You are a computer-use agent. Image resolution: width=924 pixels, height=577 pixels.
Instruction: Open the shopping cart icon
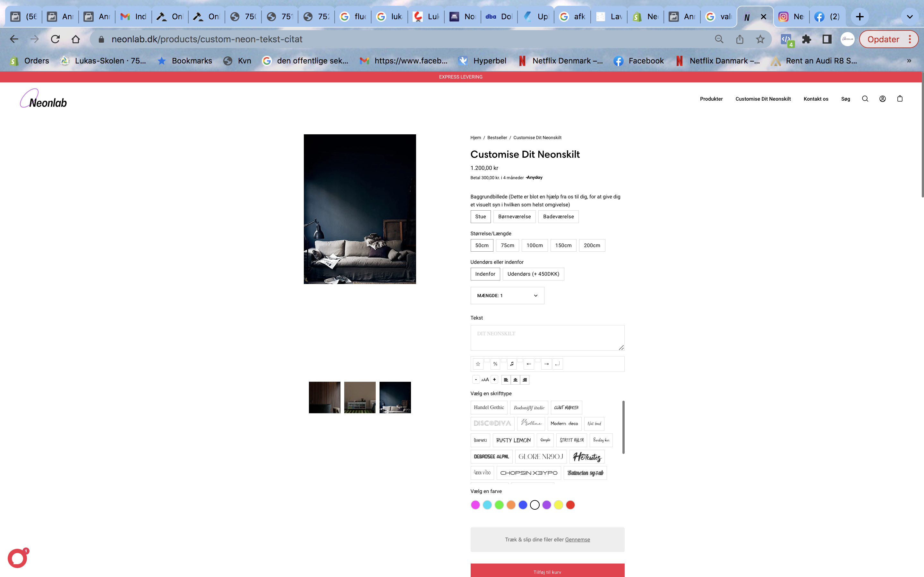[900, 99]
